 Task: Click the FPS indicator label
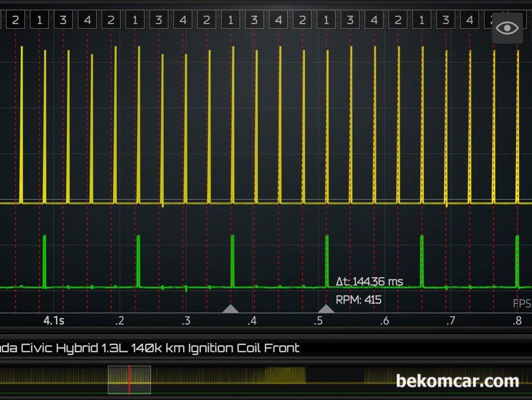pyautogui.click(x=522, y=304)
